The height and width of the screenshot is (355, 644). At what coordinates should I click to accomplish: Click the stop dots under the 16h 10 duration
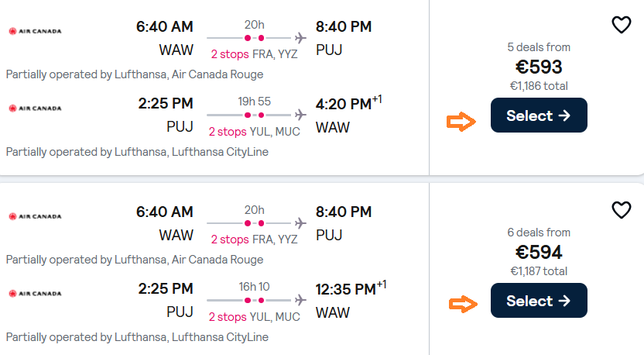pos(254,300)
